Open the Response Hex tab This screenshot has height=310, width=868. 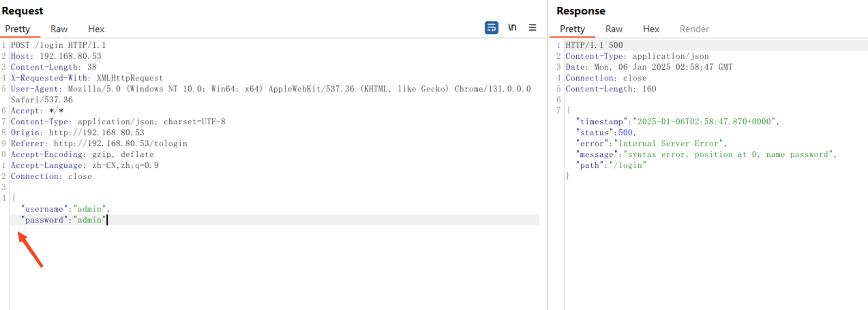click(651, 29)
